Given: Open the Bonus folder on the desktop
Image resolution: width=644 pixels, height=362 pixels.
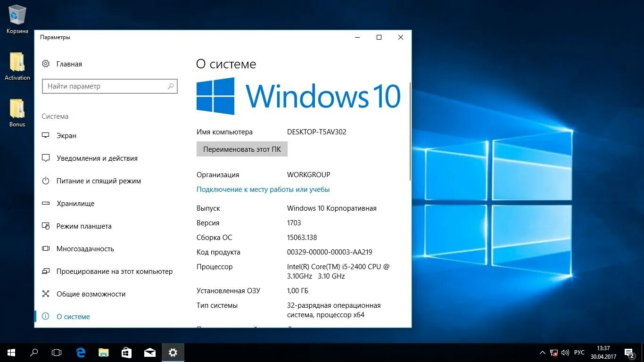Looking at the screenshot, I should (17, 113).
